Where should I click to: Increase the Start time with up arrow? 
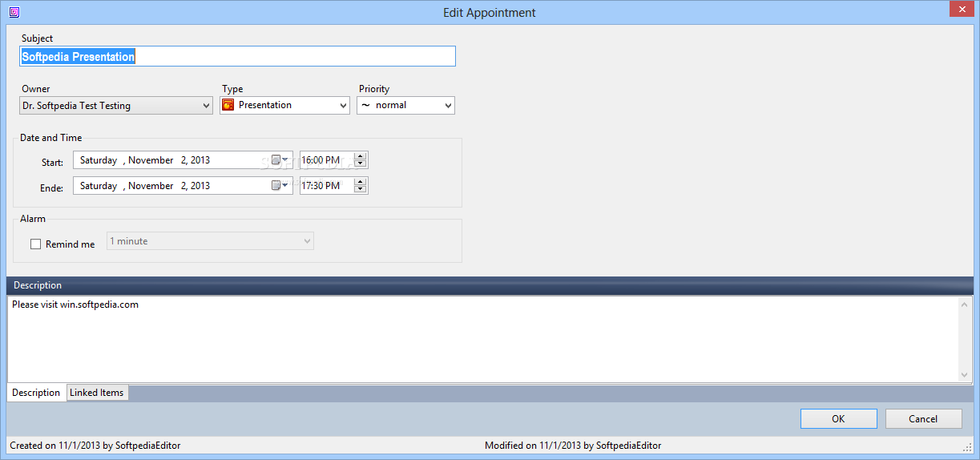(360, 156)
